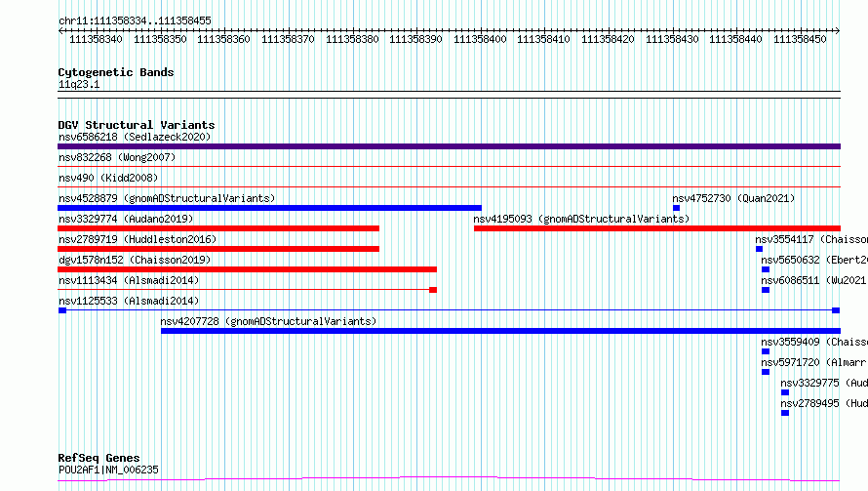
Task: Click the RefSeq Genes track title
Action: [99, 459]
